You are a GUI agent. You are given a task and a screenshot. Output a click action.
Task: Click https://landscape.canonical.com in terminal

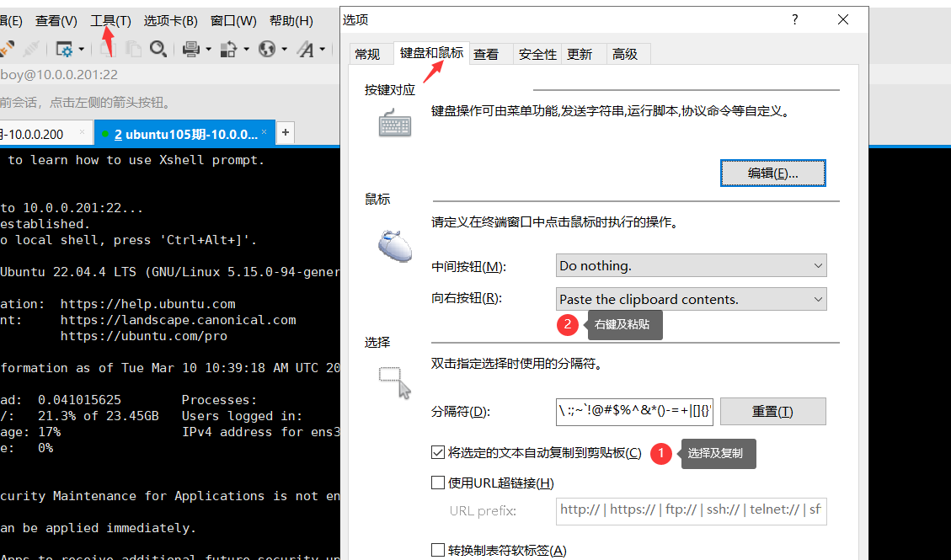178,320
